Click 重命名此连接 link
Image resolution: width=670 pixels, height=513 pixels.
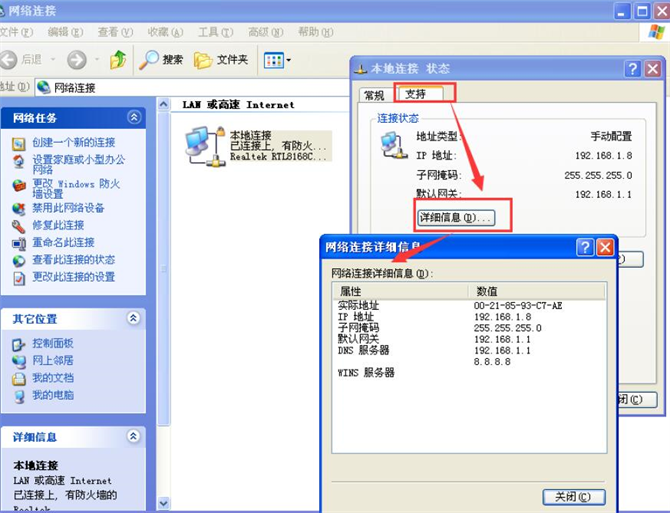click(63, 242)
